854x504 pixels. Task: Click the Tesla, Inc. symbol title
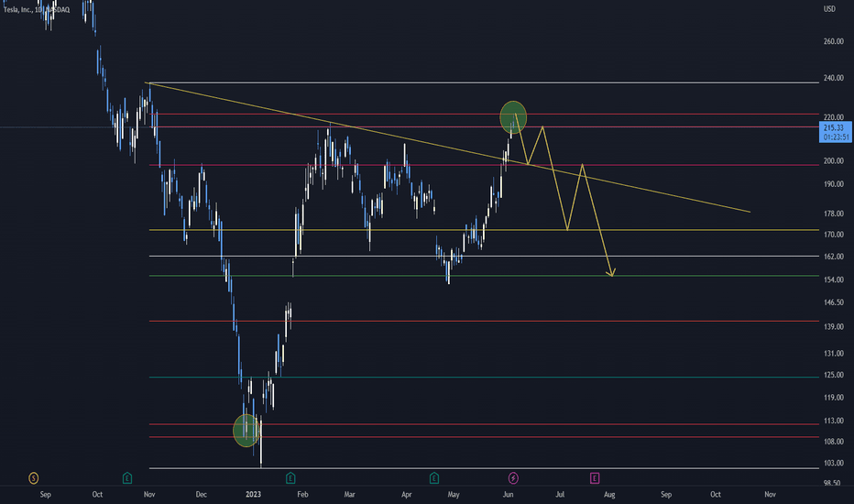point(37,9)
